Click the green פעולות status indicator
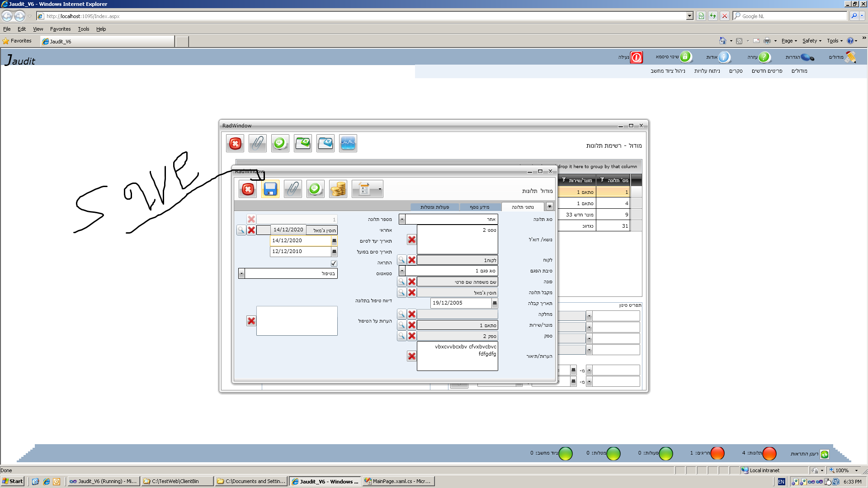Viewport: 868px width, 488px height. click(x=665, y=453)
